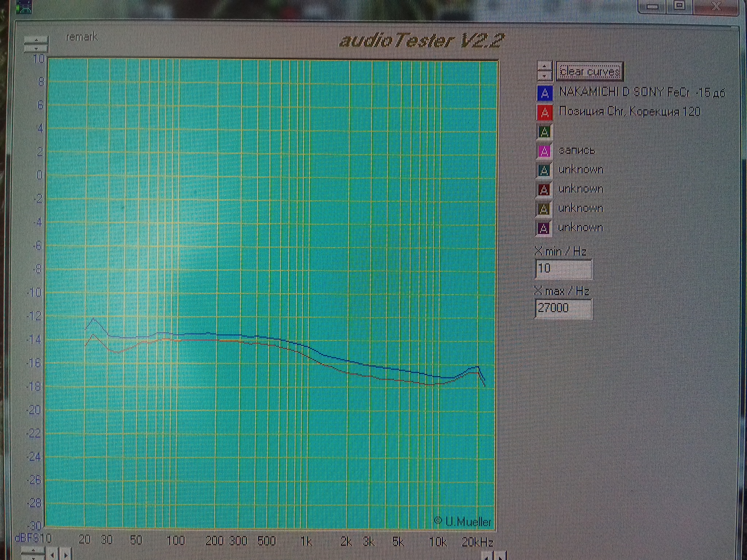Click the X max / Hz input field

click(563, 308)
